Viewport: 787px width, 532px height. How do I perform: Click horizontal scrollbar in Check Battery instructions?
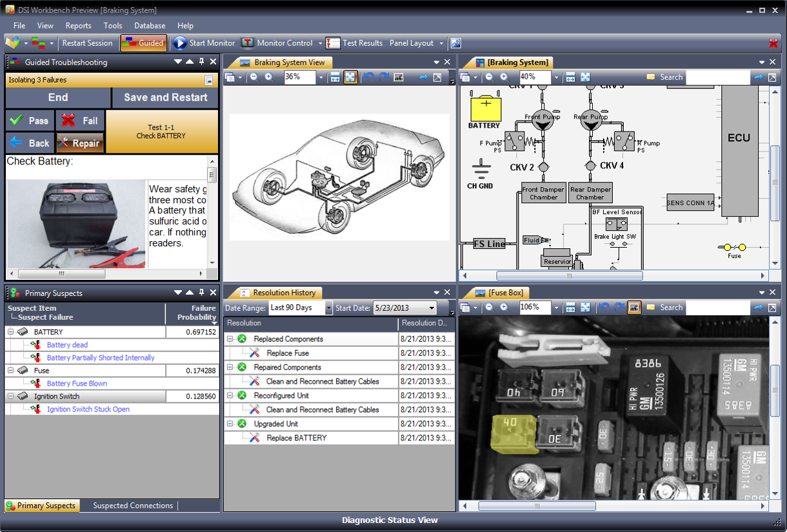coord(61,273)
